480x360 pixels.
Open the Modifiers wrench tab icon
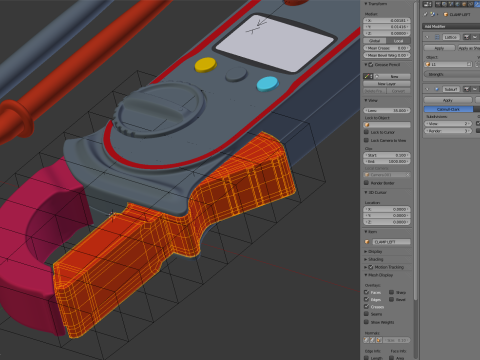pos(477,4)
